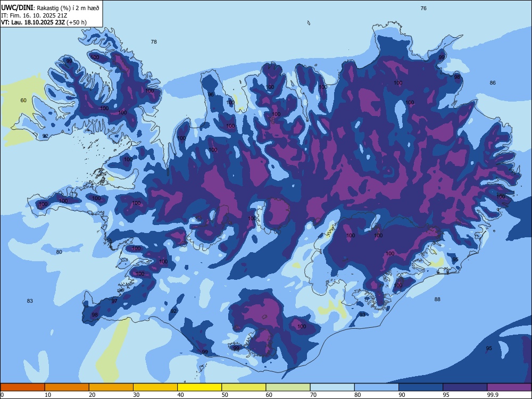
Task: Click the '83' humidity value over the sea
Action: click(x=30, y=301)
